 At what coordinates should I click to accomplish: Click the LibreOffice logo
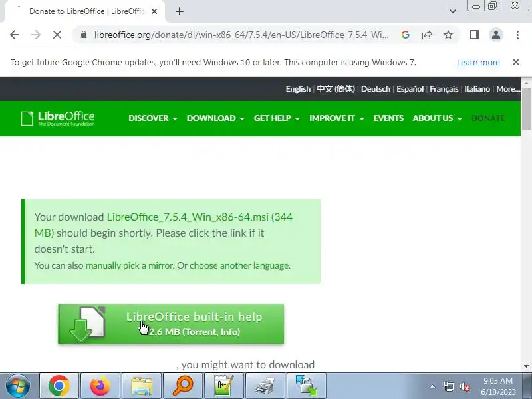coord(58,118)
